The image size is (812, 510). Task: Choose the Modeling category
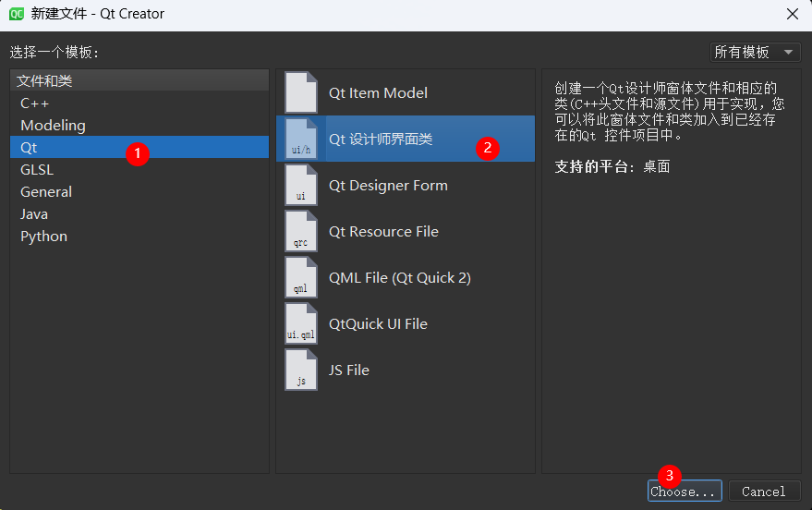point(53,126)
